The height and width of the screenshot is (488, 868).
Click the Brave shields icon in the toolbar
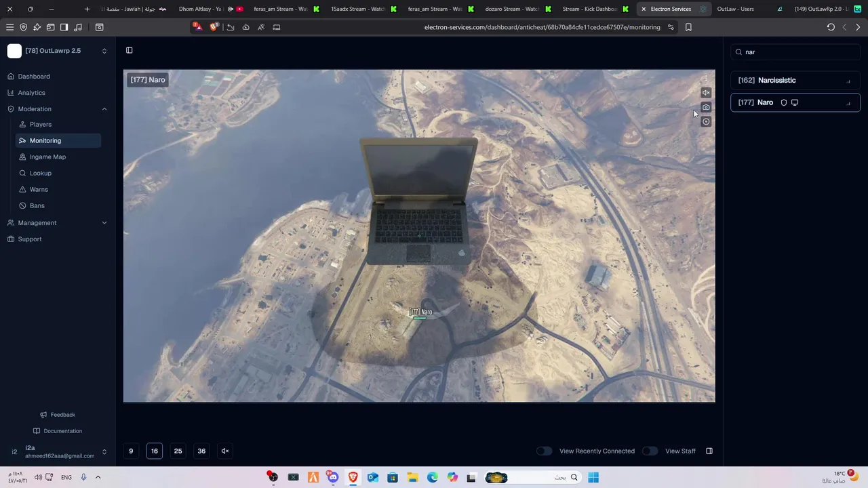214,27
